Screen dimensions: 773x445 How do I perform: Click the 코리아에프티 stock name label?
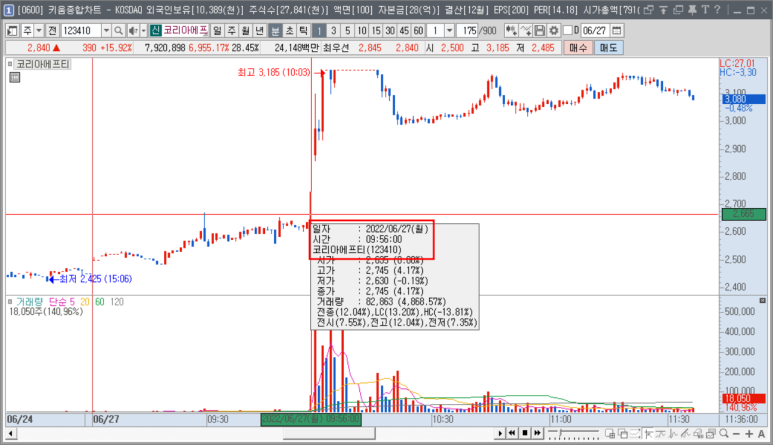pyautogui.click(x=185, y=31)
